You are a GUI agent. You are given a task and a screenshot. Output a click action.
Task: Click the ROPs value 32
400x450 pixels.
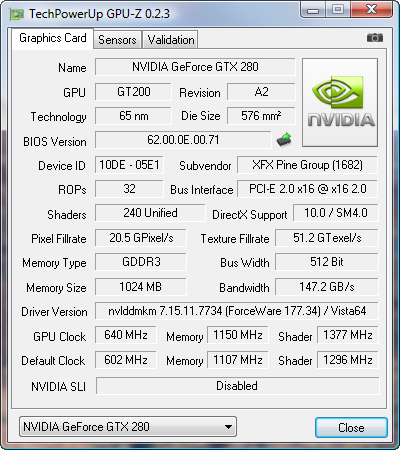tap(129, 189)
